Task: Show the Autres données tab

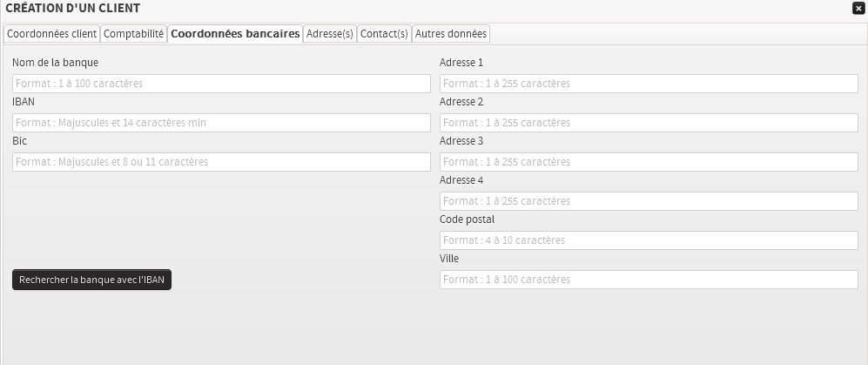Action: 451,34
